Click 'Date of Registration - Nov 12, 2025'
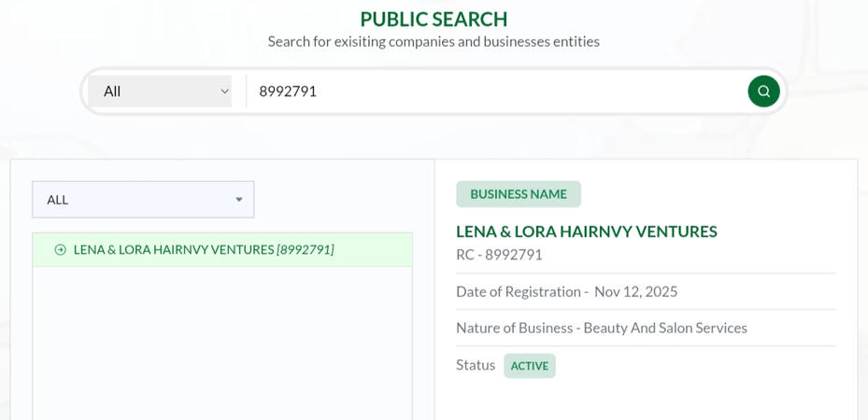Viewport: 868px width, 420px height. 566,292
